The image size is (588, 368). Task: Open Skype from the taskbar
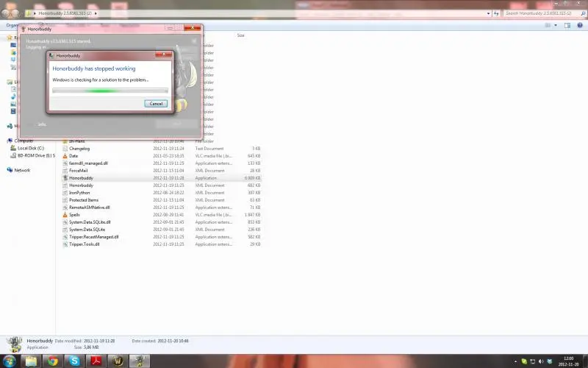[74, 361]
